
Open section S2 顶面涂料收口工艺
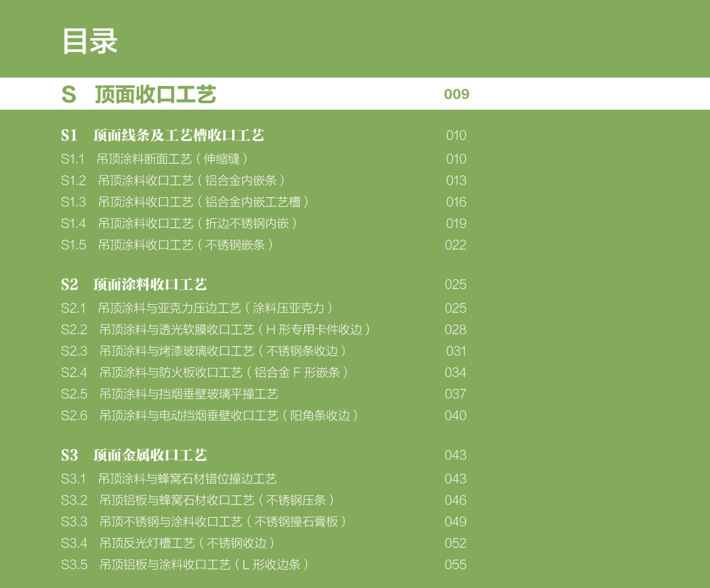tap(134, 284)
